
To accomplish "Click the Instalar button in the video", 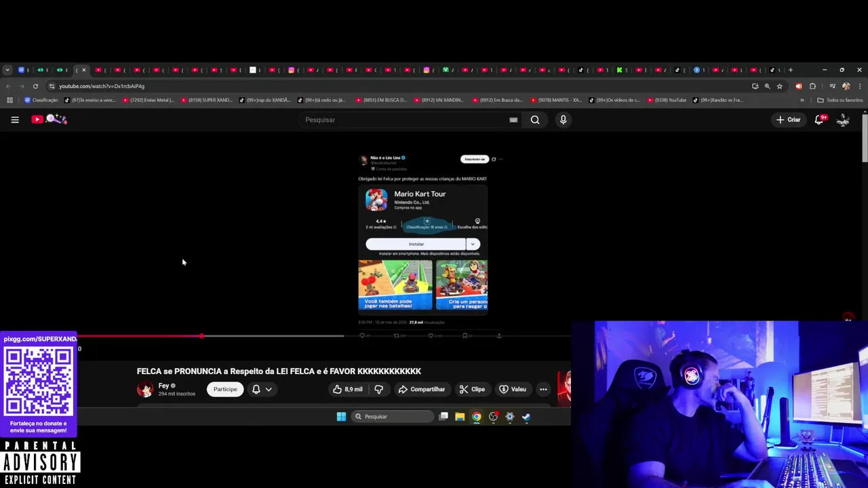I will pyautogui.click(x=416, y=244).
